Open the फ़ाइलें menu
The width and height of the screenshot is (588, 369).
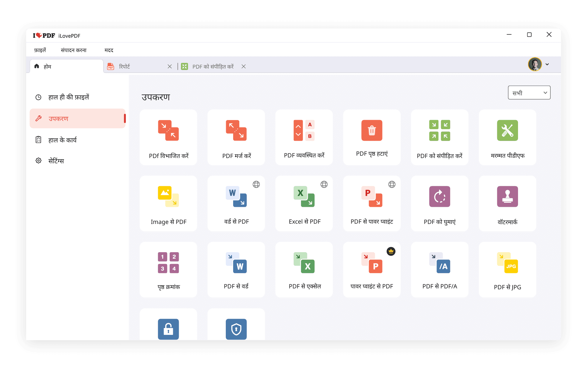40,50
